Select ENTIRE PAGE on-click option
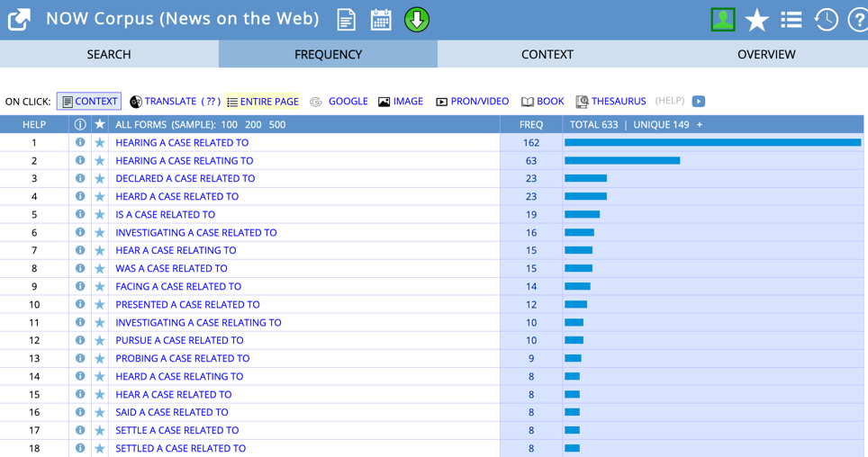 [x=262, y=102]
